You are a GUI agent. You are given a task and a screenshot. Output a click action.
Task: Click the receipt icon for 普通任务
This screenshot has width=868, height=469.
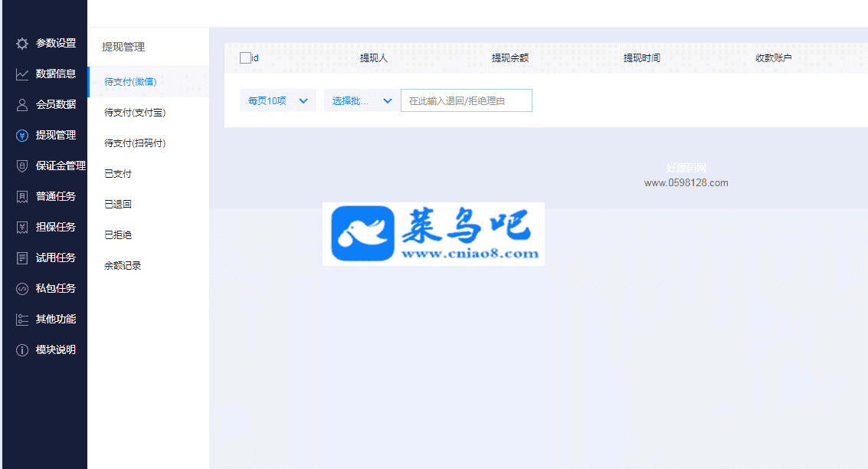point(22,197)
